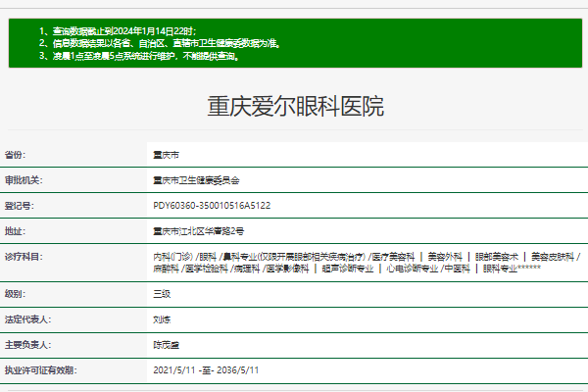This screenshot has width=588, height=392.
Task: Click the third notice line about system maintenance
Action: pos(143,56)
